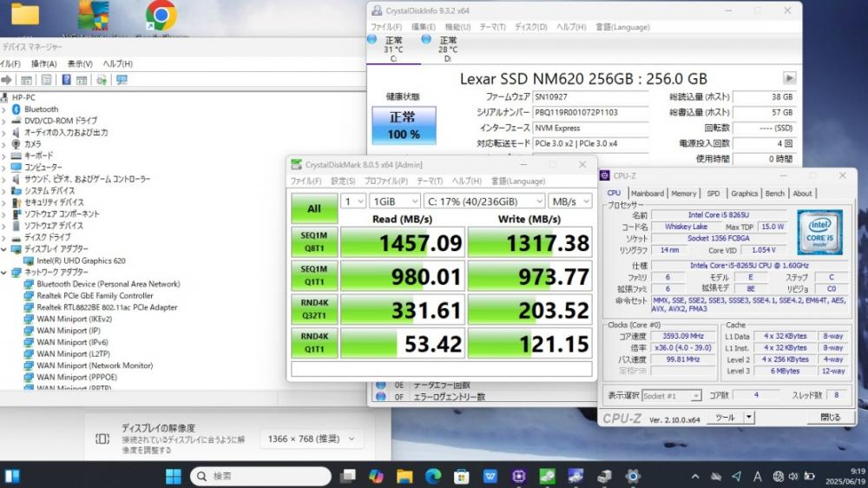This screenshot has width=868, height=488.
Task: Collapse ネットワーク アダプター category
Action: 3,273
